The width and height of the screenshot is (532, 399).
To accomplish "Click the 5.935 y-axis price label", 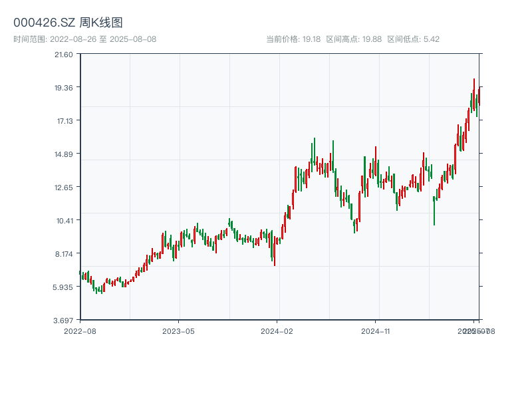I will click(64, 287).
